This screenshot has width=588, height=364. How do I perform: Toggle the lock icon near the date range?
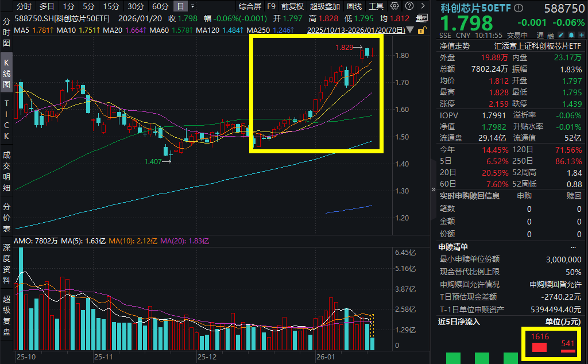click(x=421, y=29)
